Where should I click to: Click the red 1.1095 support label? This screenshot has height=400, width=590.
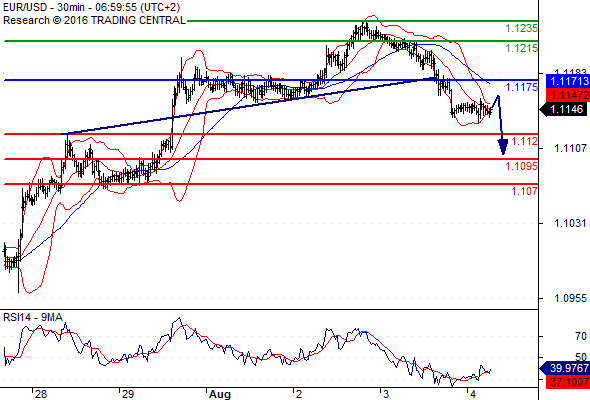pyautogui.click(x=521, y=166)
